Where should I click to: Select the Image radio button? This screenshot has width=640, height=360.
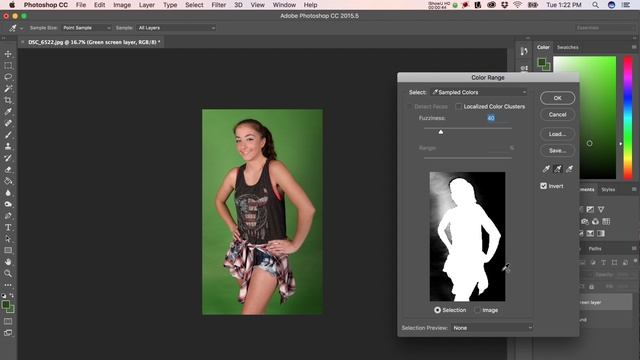[x=477, y=310]
